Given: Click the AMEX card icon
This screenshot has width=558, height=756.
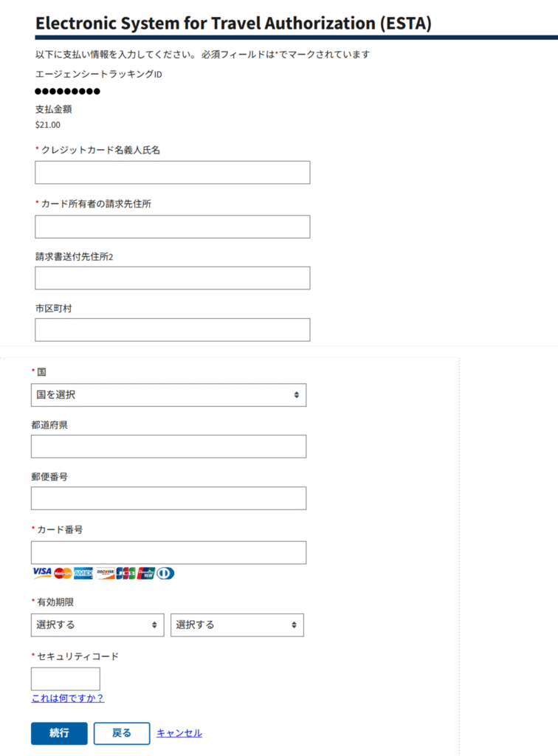Looking at the screenshot, I should point(83,573).
